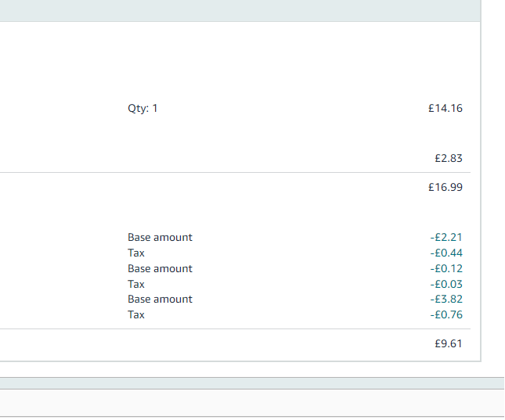
Task: Select the -£0.44 tax amount
Action: point(446,253)
